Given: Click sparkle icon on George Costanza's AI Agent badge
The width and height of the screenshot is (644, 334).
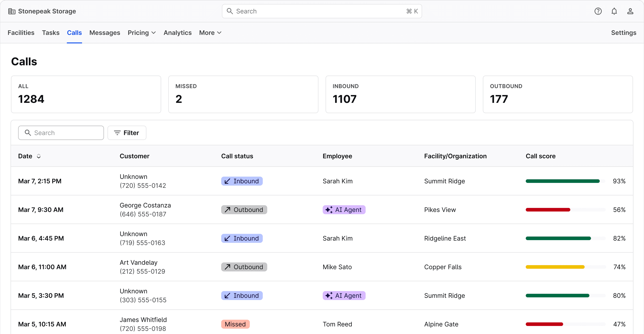Looking at the screenshot, I should pos(329,210).
